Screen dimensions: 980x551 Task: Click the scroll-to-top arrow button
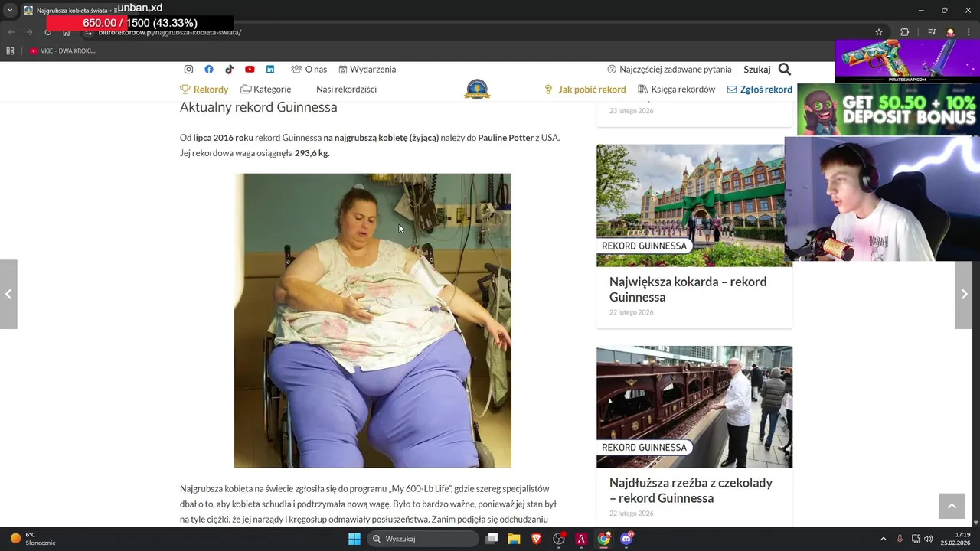[x=952, y=506]
